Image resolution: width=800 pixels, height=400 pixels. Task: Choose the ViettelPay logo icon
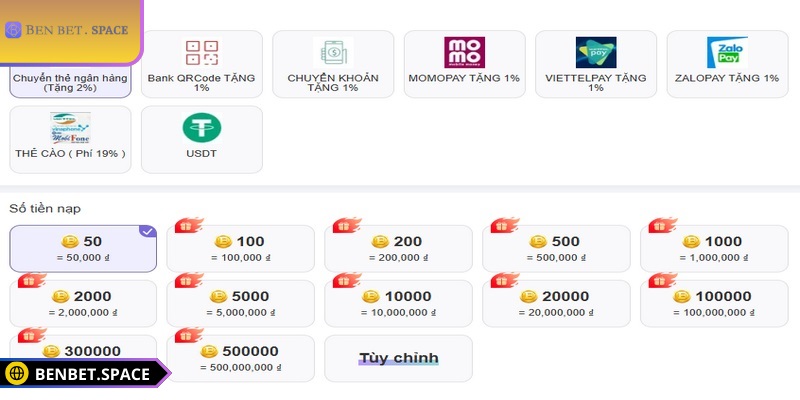coord(596,52)
